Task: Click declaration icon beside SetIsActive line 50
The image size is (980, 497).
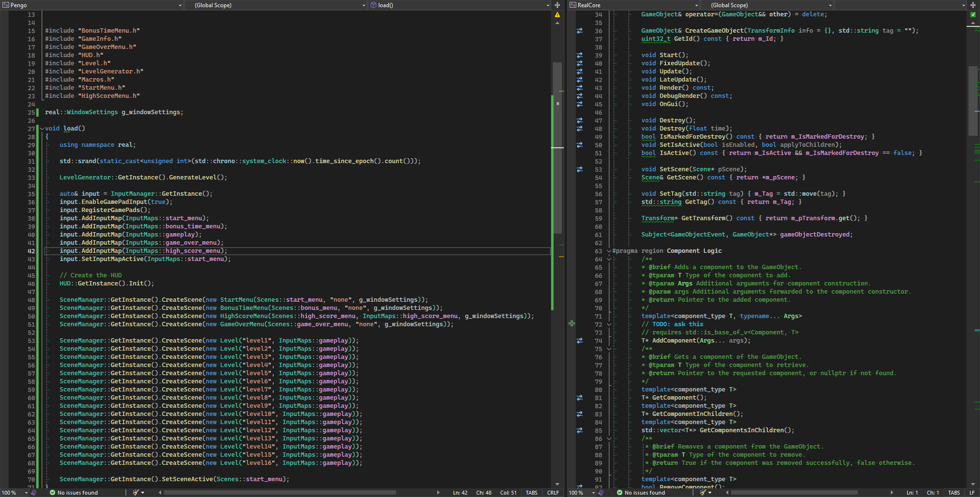Action: click(580, 145)
